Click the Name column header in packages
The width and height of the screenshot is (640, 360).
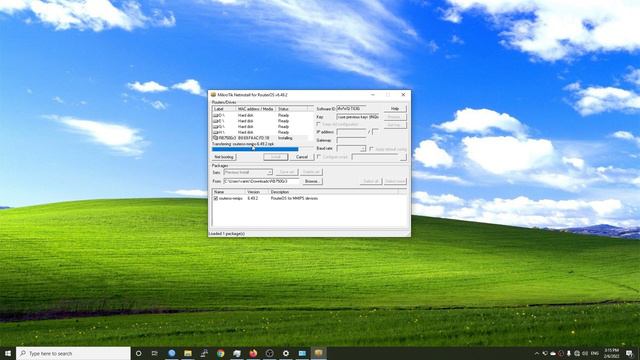click(x=229, y=192)
